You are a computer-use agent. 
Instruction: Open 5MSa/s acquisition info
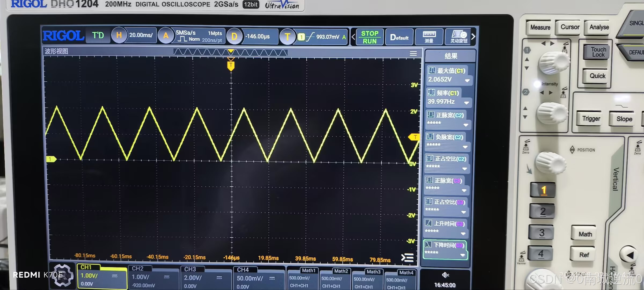click(199, 36)
